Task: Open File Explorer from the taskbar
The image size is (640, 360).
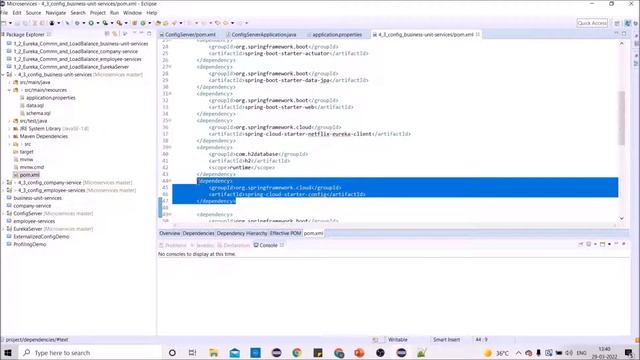Action: (x=213, y=353)
